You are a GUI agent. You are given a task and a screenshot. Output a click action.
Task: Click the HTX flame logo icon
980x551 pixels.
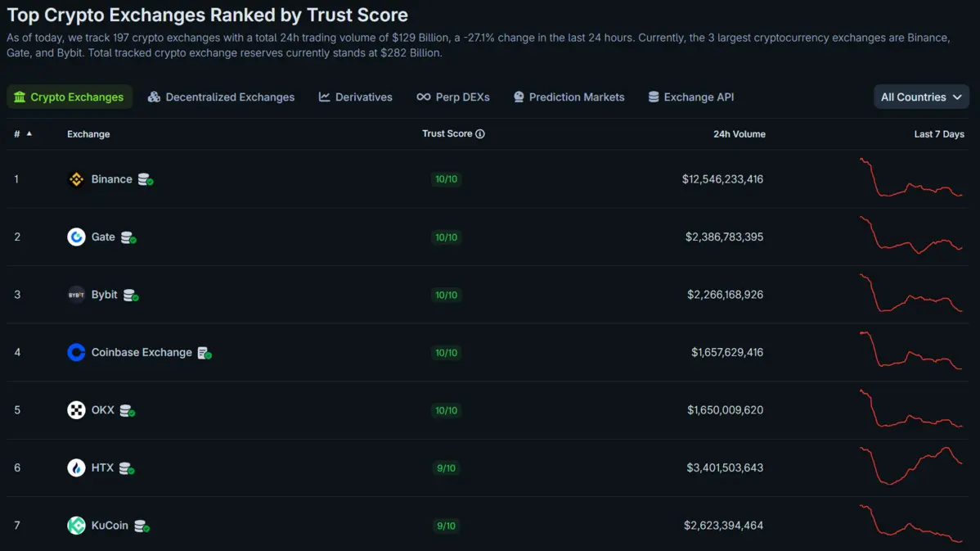76,468
